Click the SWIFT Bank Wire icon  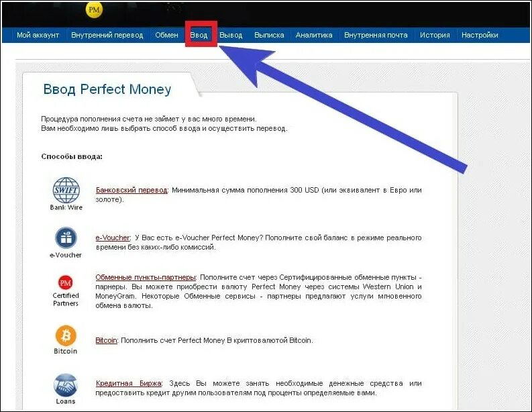pos(66,190)
